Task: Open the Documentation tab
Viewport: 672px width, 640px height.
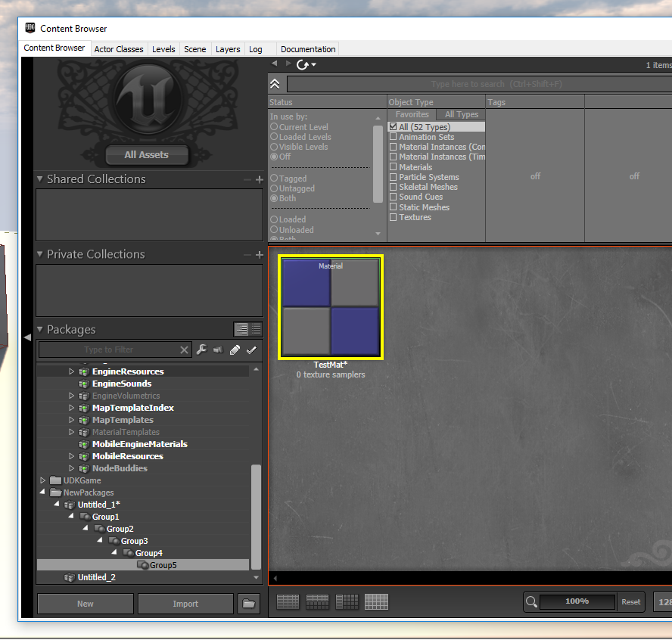Action: pyautogui.click(x=308, y=49)
